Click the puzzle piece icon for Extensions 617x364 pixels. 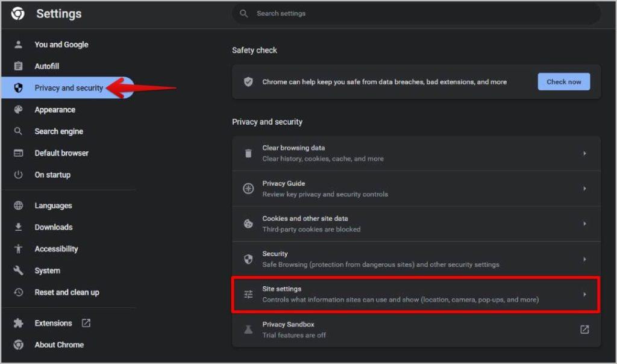[18, 323]
